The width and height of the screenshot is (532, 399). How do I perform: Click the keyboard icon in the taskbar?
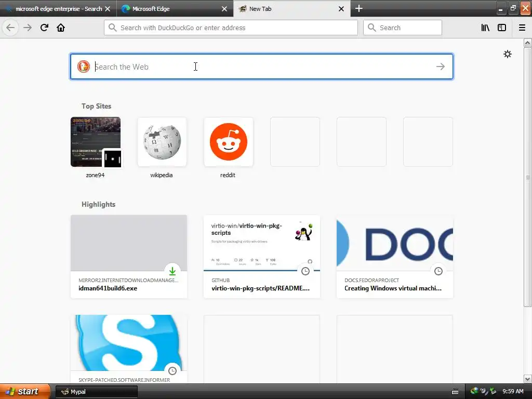(455, 392)
